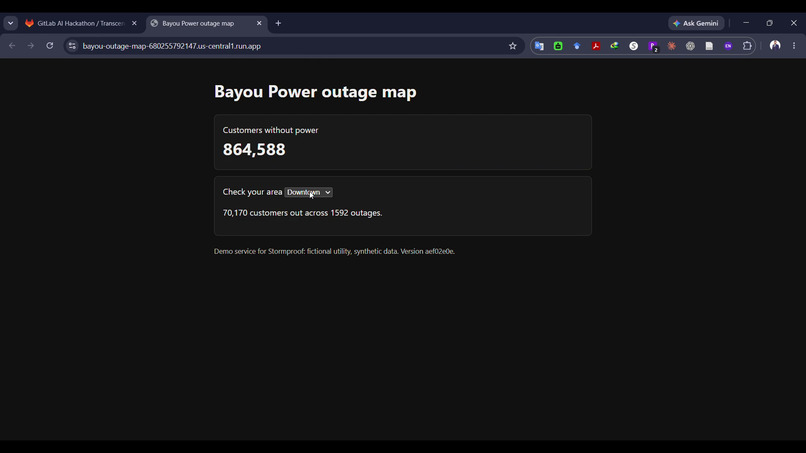The width and height of the screenshot is (806, 453).
Task: Restore down the Chrome window
Action: (x=770, y=23)
